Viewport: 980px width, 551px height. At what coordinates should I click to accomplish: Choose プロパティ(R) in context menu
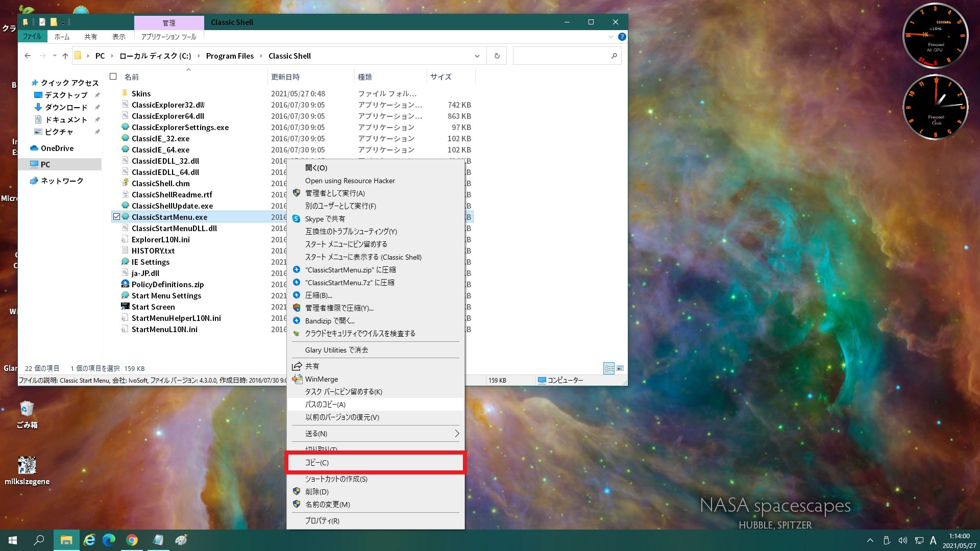pyautogui.click(x=376, y=521)
